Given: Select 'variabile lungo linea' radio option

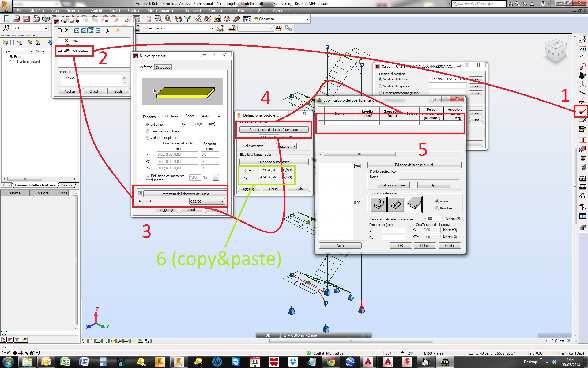Looking at the screenshot, I should 148,131.
